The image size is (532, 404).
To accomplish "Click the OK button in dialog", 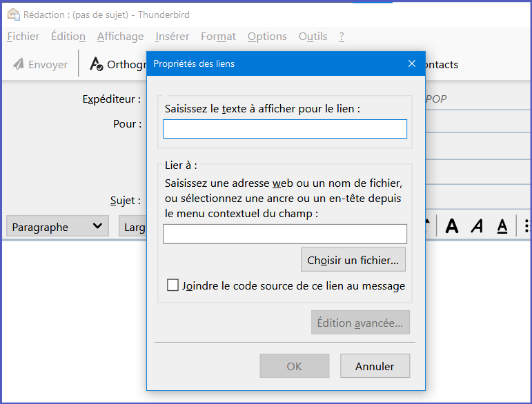I will [295, 366].
